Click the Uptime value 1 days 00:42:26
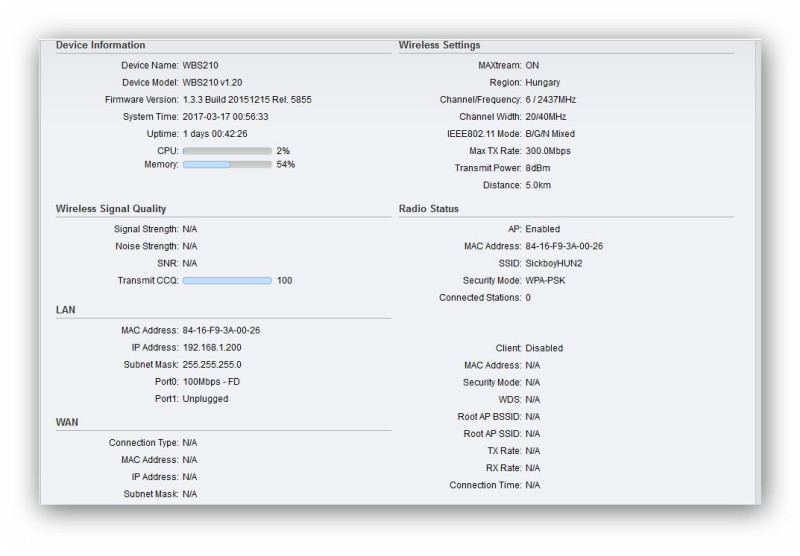 [215, 134]
